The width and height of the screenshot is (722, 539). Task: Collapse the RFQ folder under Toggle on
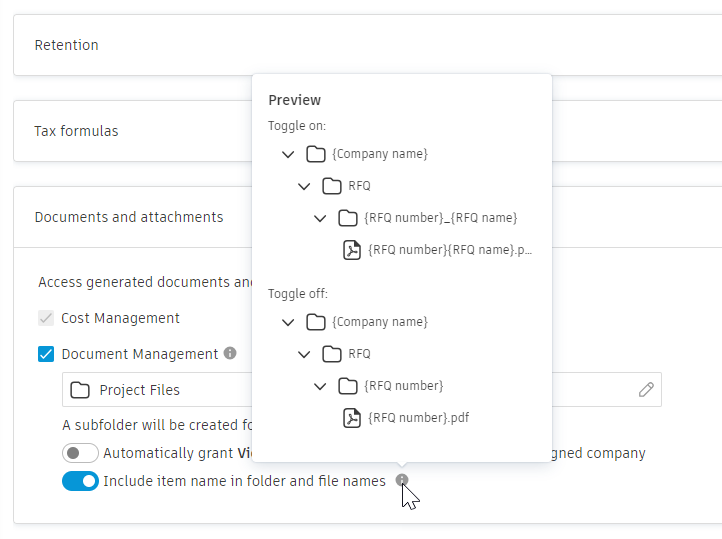point(304,186)
